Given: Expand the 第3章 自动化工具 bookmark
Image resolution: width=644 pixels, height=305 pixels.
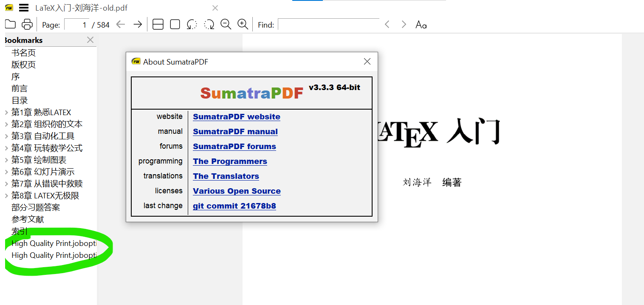Looking at the screenshot, I should pos(6,136).
